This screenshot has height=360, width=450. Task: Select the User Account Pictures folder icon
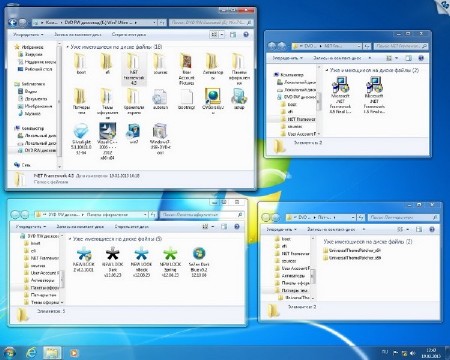[186, 69]
